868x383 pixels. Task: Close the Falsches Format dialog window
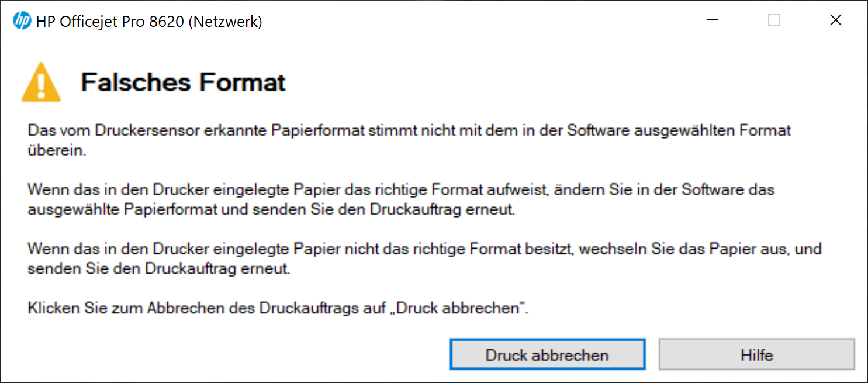tap(836, 20)
